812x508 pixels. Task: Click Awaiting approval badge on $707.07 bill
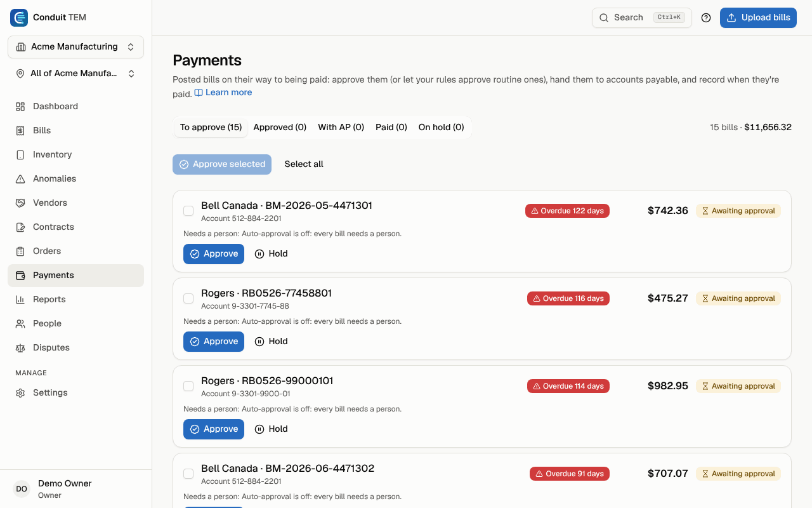738,474
